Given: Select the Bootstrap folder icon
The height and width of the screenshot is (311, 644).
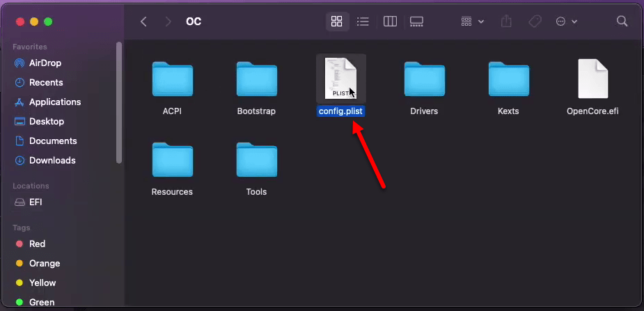Looking at the screenshot, I should pyautogui.click(x=257, y=79).
